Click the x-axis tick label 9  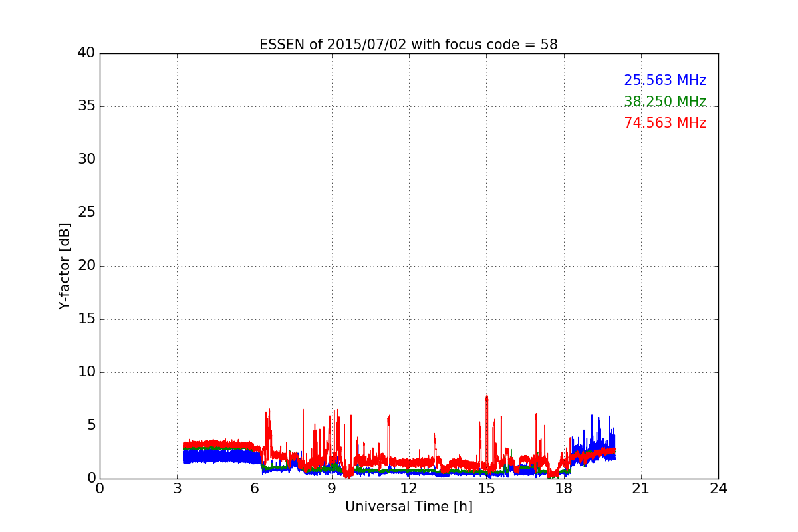(x=332, y=488)
